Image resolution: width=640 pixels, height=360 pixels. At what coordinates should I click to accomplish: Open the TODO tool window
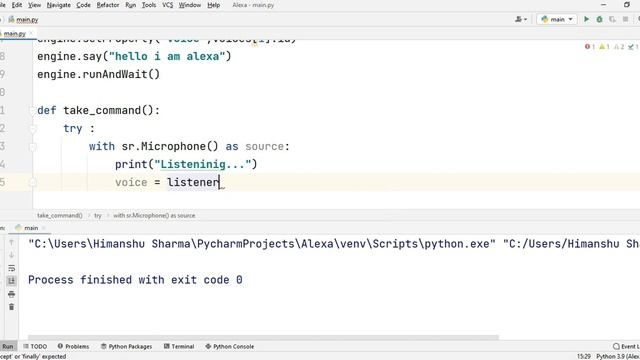click(x=35, y=346)
